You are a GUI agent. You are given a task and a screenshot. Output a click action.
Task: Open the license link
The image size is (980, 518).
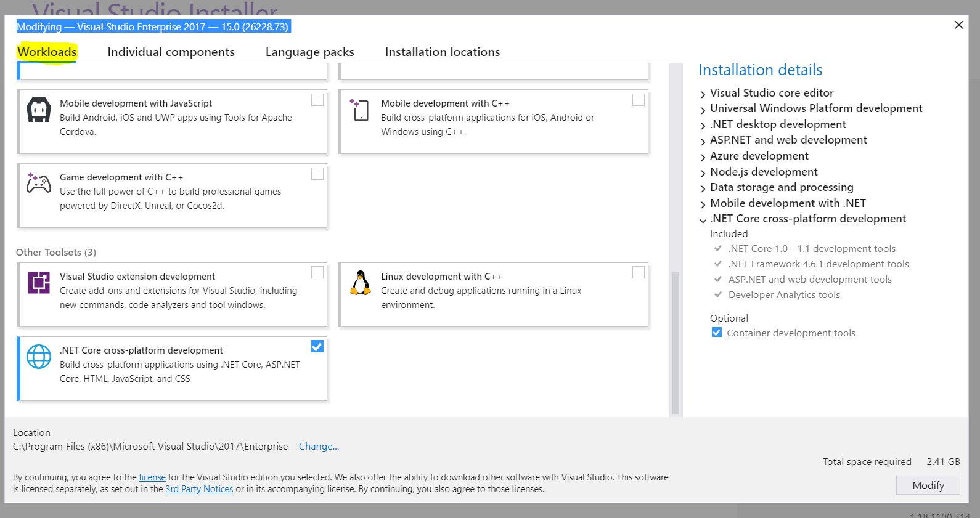tap(152, 477)
